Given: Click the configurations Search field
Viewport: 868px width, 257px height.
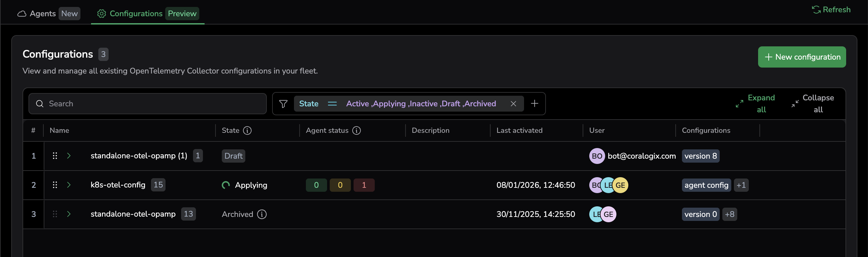Looking at the screenshot, I should point(148,104).
